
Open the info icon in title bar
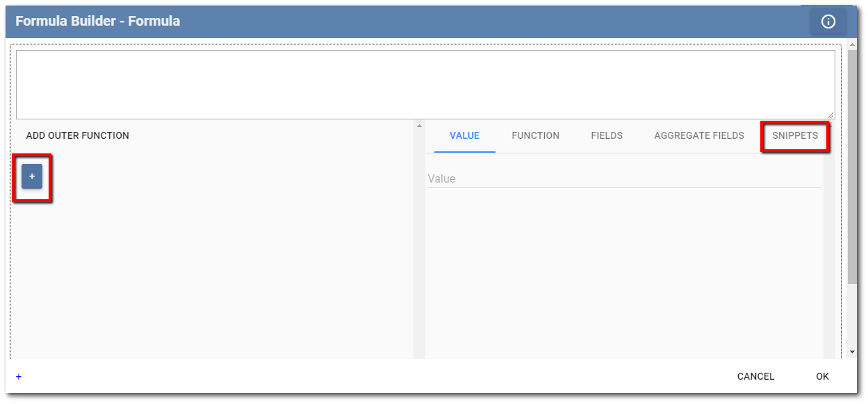click(x=828, y=22)
